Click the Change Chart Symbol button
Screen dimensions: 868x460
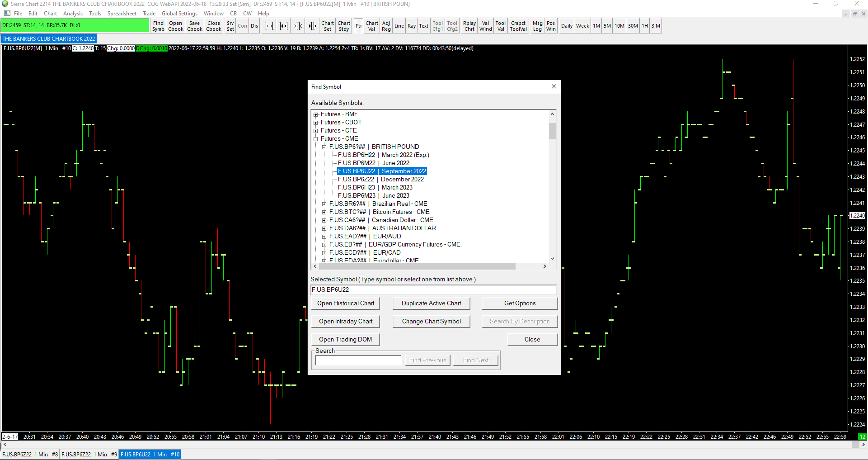431,322
